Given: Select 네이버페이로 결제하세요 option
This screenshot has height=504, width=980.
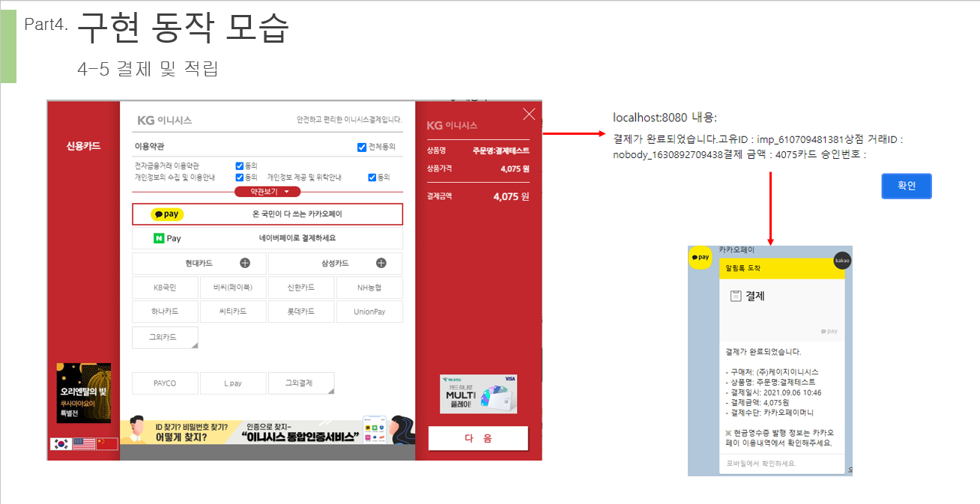Looking at the screenshot, I should click(x=267, y=238).
